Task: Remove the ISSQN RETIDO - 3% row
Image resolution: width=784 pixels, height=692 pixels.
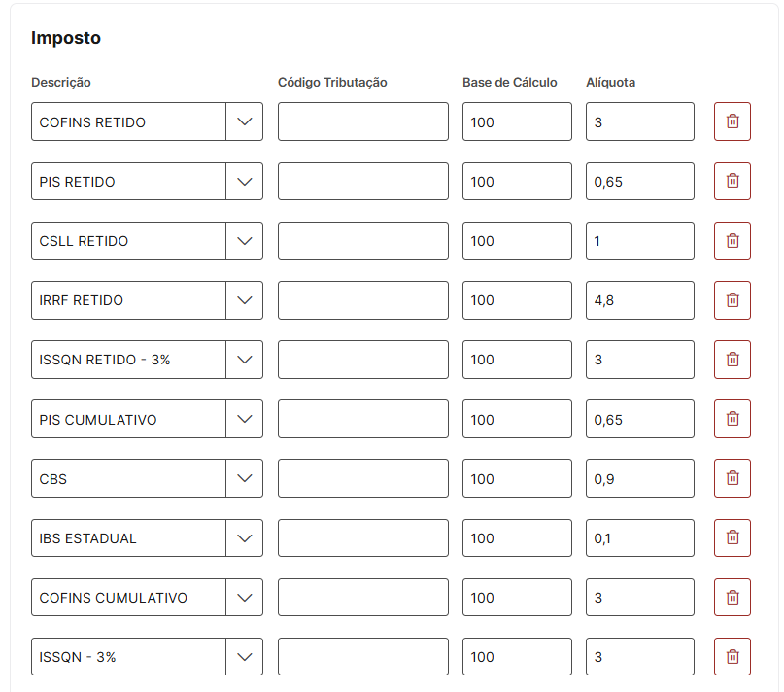Action: point(732,360)
